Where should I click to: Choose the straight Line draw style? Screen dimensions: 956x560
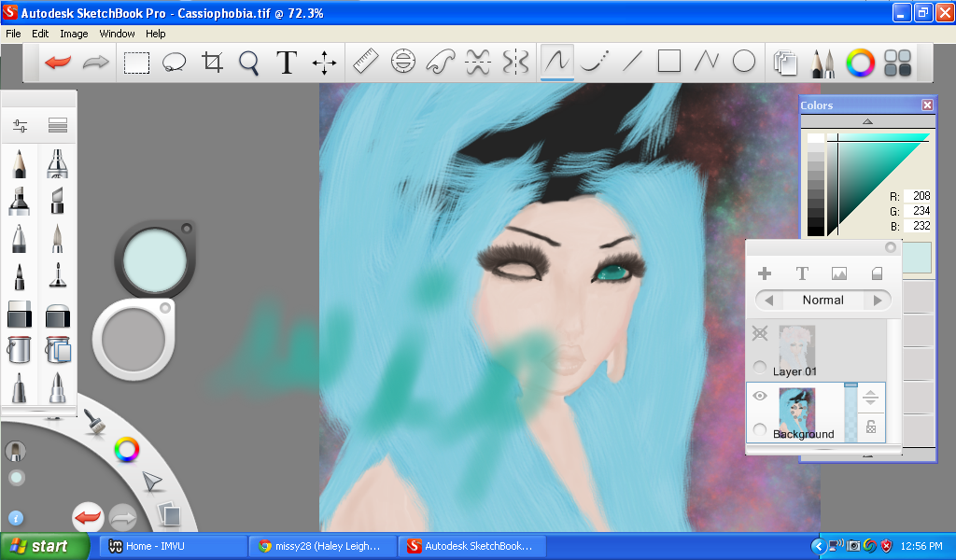(x=632, y=61)
